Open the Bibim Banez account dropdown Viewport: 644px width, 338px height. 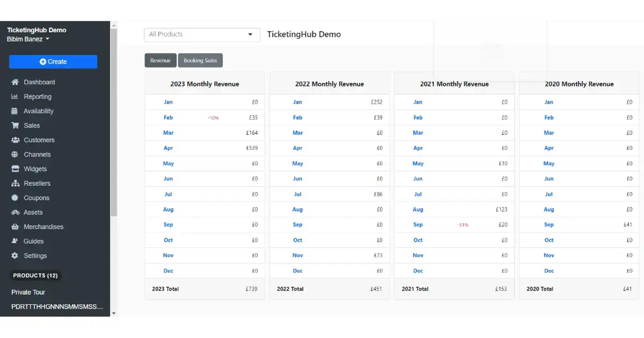28,39
